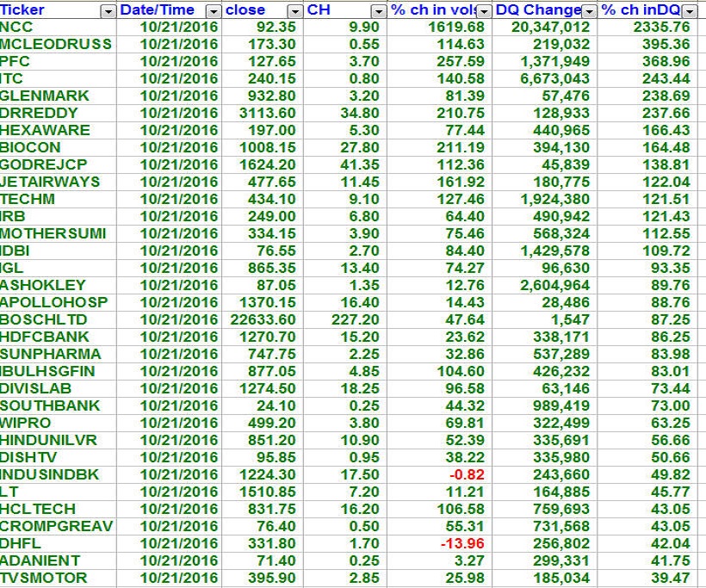Open the Date/Time column filter dropdown
This screenshot has height=588, width=706.
point(214,10)
